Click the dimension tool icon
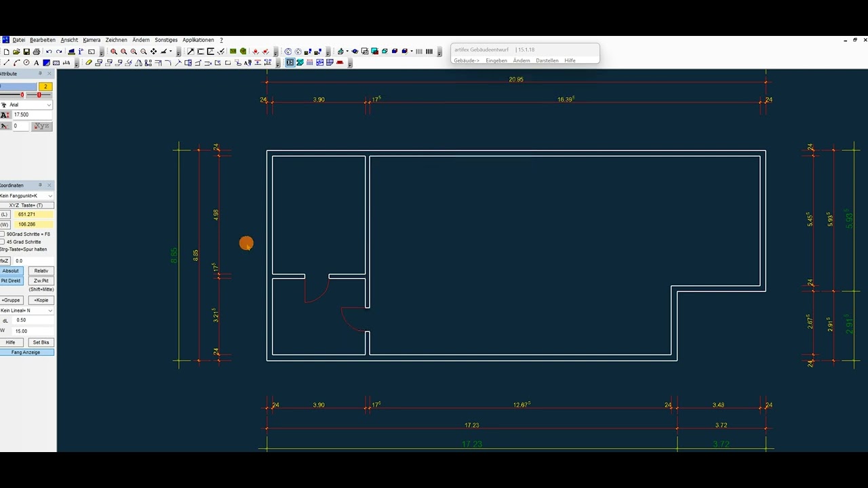Screen dimensions: 868x488 pos(66,62)
